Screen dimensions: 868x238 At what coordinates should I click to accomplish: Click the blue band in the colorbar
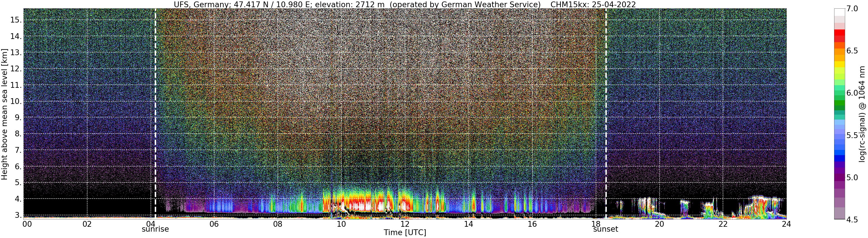[x=839, y=158]
